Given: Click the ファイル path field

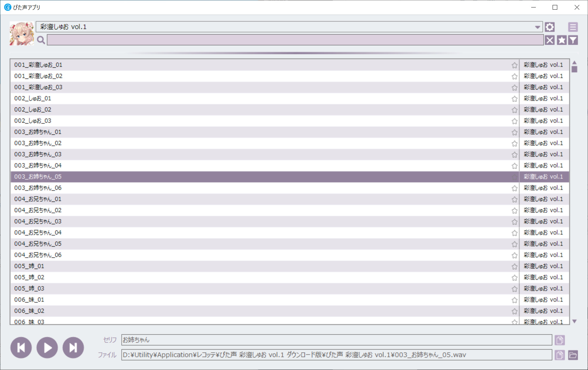Looking at the screenshot, I should tap(337, 355).
